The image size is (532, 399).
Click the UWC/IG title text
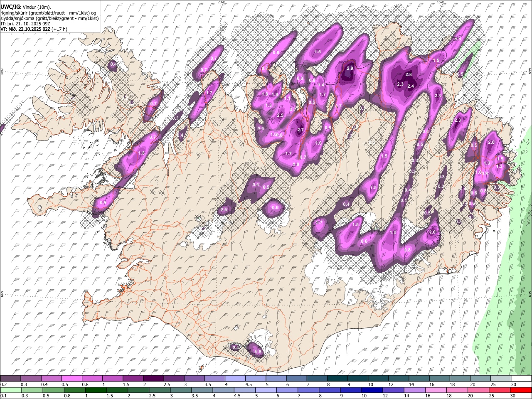10,7
